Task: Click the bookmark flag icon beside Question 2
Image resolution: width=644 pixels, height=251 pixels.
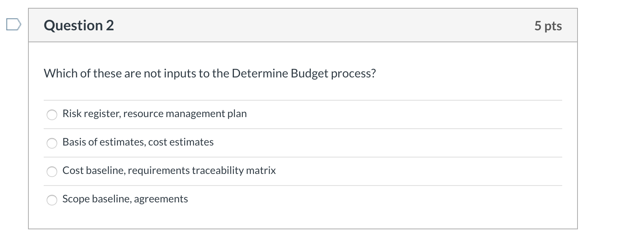Action: point(13,25)
